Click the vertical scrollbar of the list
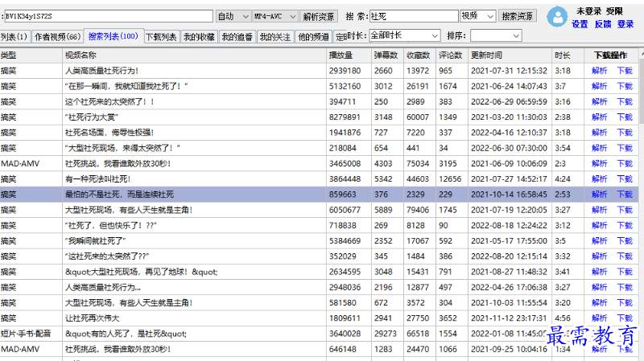Screen dimensions: 644x361 click(x=641, y=205)
